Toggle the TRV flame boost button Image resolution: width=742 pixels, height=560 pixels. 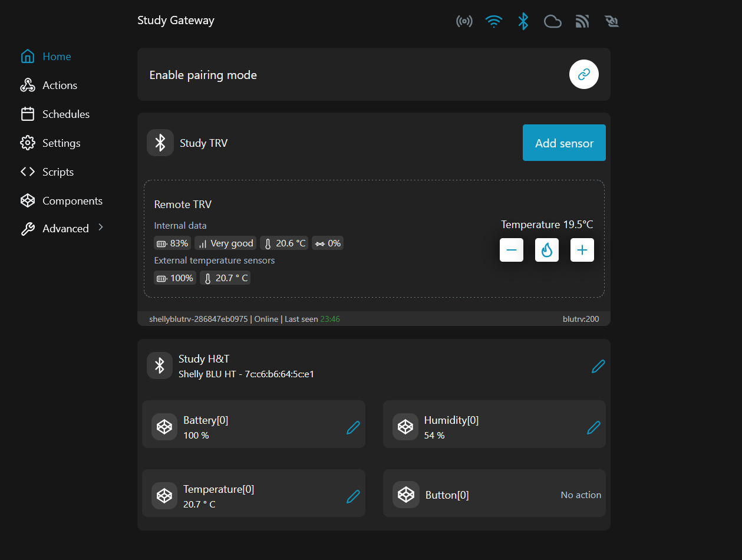[x=546, y=250]
